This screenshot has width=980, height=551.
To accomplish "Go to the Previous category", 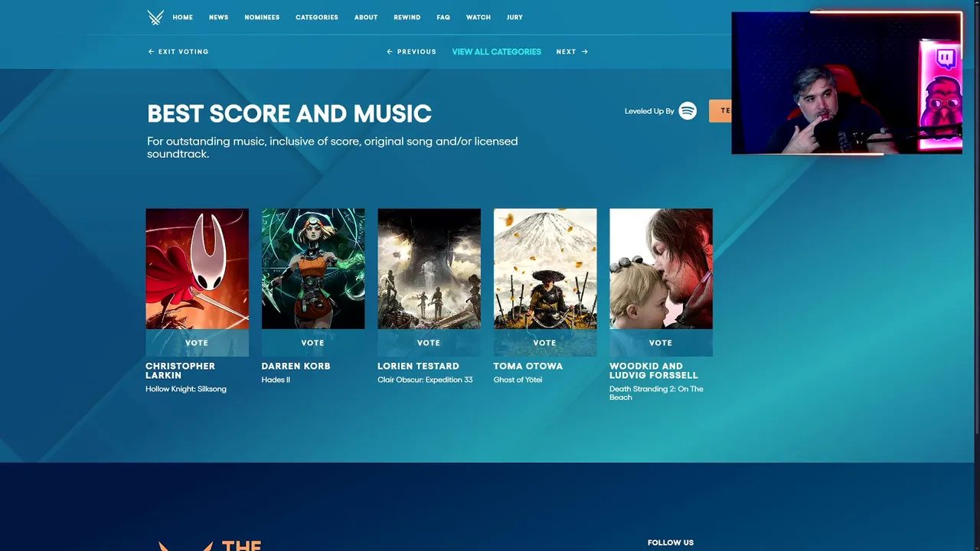I will tap(412, 52).
